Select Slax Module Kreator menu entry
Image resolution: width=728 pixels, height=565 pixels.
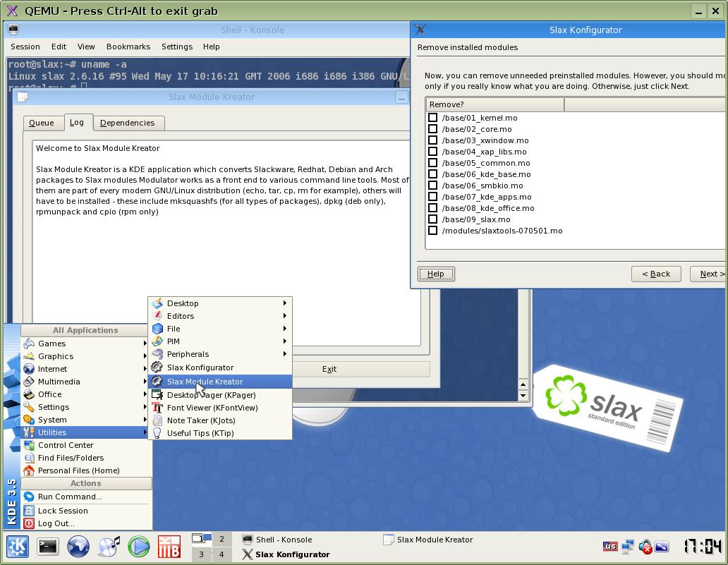click(x=220, y=382)
